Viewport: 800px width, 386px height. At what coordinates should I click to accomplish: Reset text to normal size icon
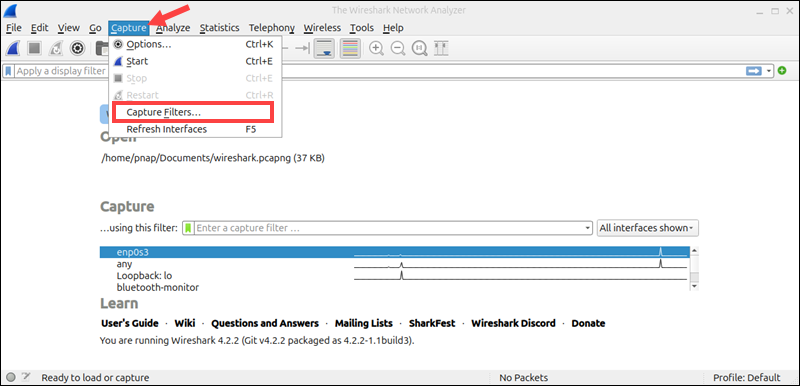coord(419,48)
